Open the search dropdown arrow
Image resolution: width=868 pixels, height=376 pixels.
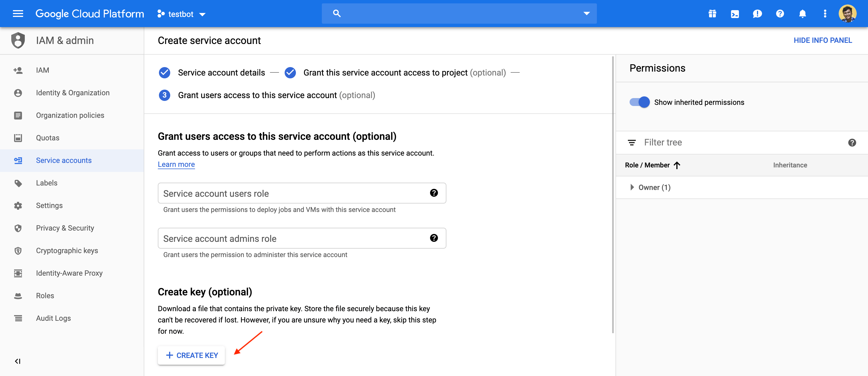tap(586, 13)
